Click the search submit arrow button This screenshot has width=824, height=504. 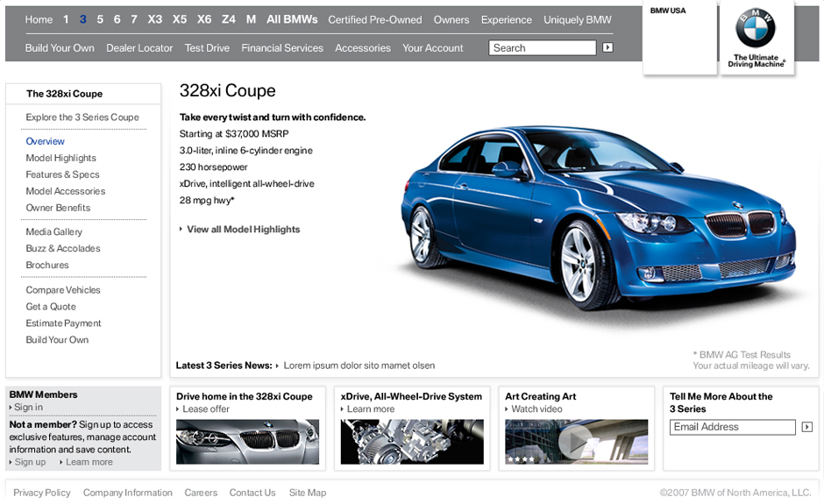tap(607, 47)
